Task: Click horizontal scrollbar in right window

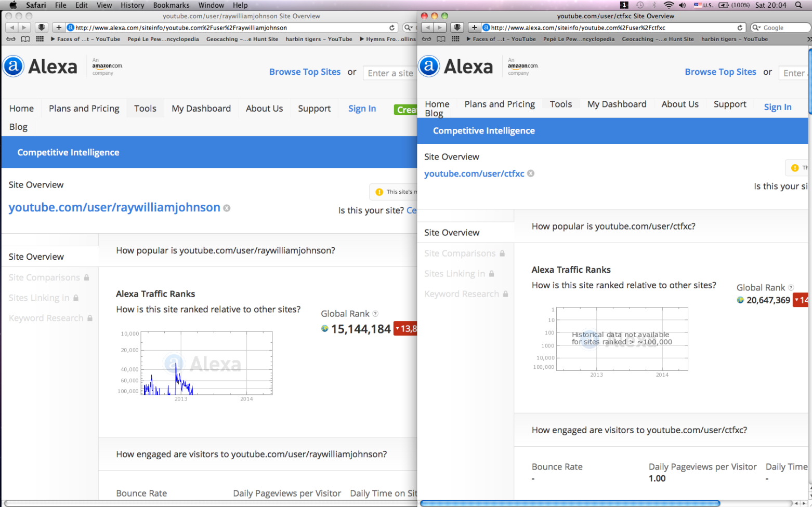Action: point(570,503)
